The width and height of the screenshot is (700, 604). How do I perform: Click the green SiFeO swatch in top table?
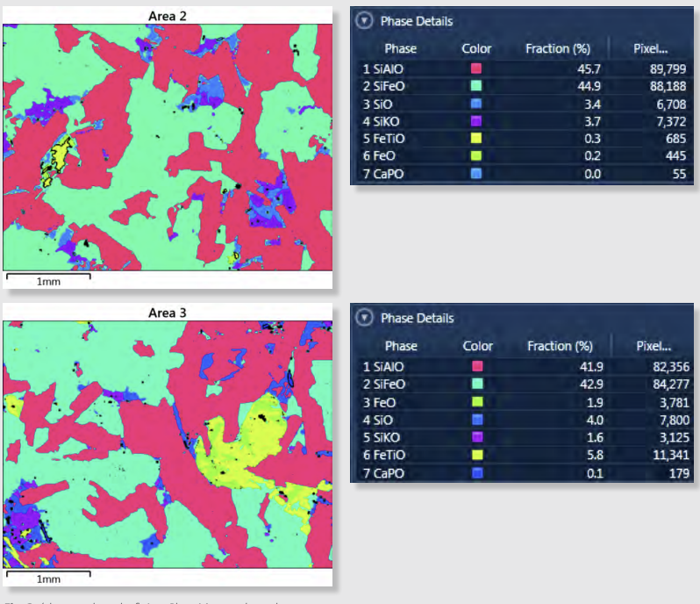(x=476, y=86)
